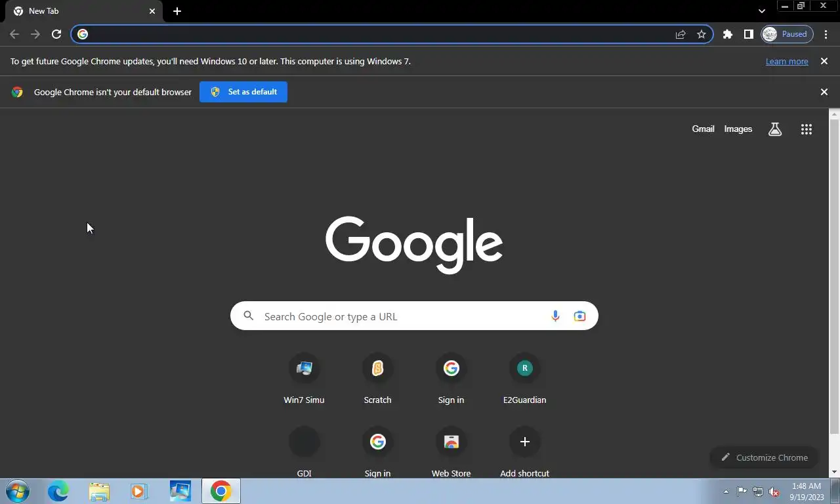Close the New Tab tab
Image resolution: width=840 pixels, height=504 pixels.
point(152,11)
